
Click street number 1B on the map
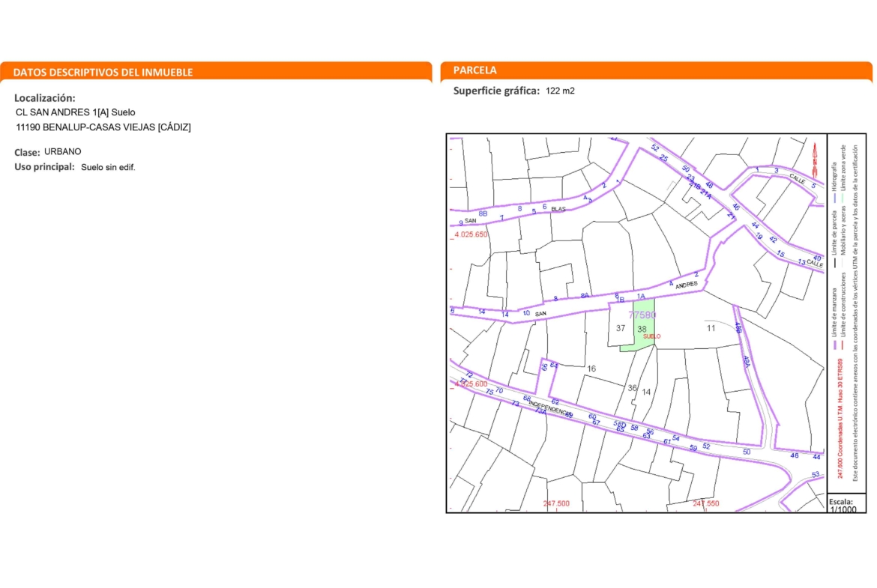(620, 300)
